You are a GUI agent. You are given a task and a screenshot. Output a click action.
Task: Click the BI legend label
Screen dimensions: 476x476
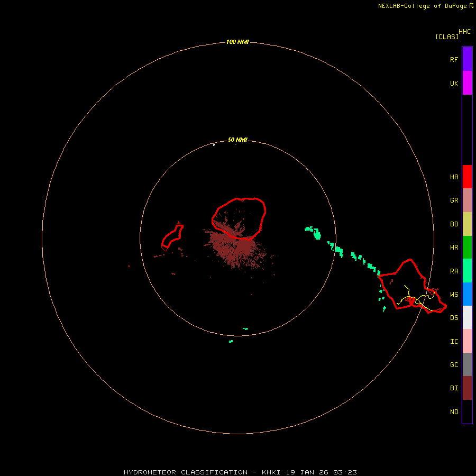(x=454, y=388)
